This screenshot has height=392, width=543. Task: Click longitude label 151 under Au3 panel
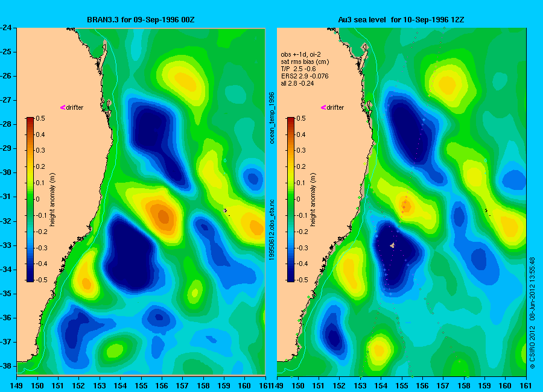319,386
